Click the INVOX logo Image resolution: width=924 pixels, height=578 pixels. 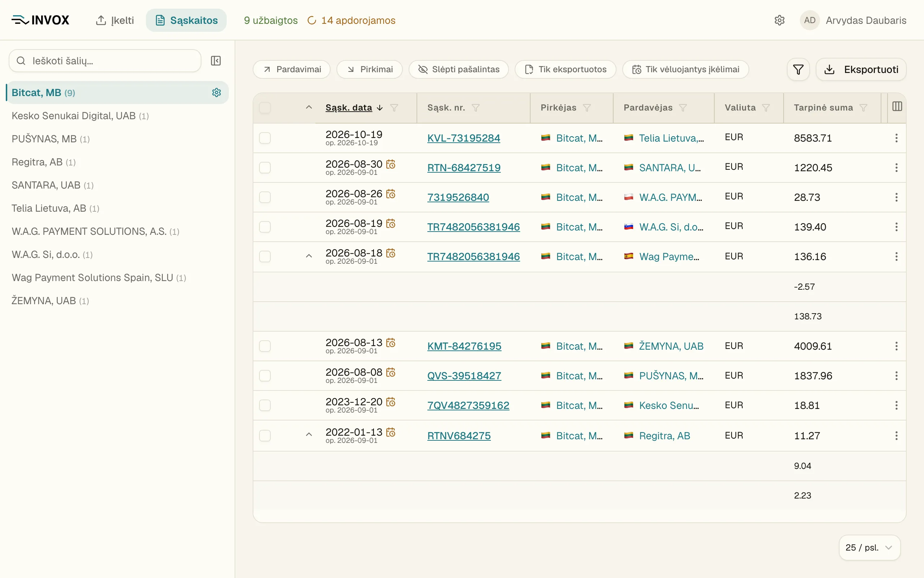[40, 20]
